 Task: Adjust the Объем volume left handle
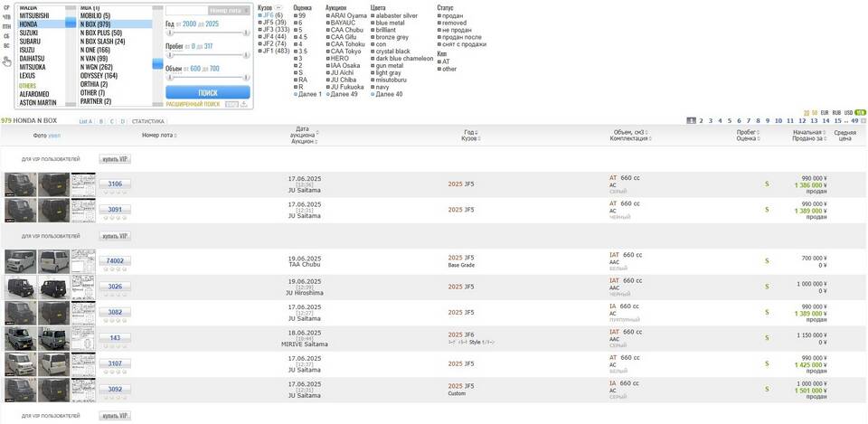(x=171, y=77)
